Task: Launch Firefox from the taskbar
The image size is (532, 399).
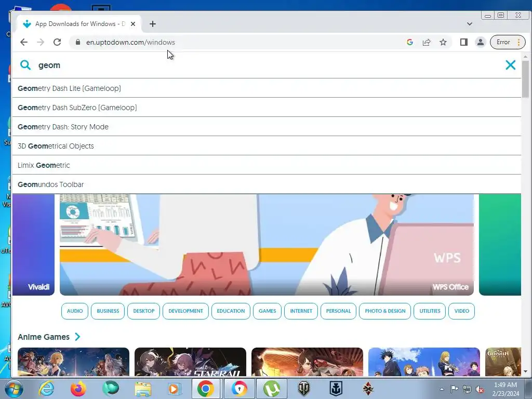Action: (x=78, y=389)
